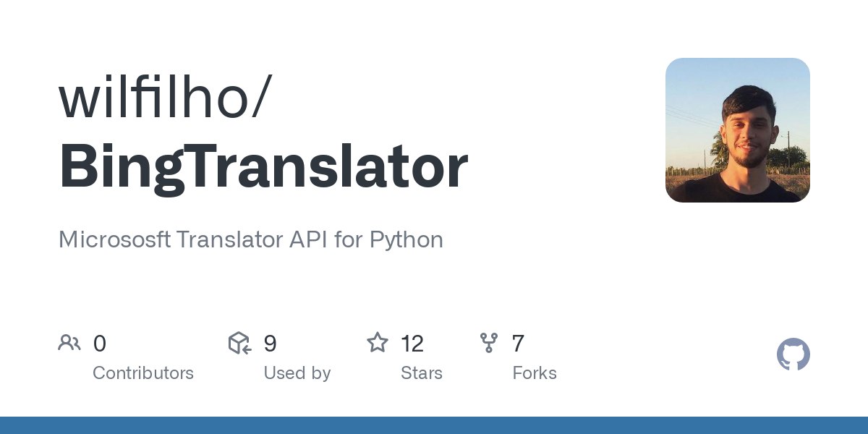The width and height of the screenshot is (868, 434).
Task: Click the GitHub Octocat logo
Action: [x=793, y=355]
